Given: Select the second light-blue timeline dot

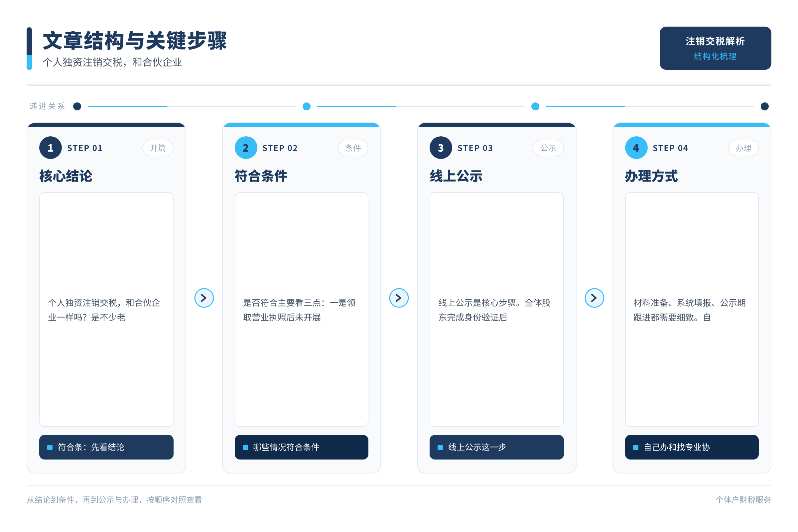Looking at the screenshot, I should coord(306,106).
